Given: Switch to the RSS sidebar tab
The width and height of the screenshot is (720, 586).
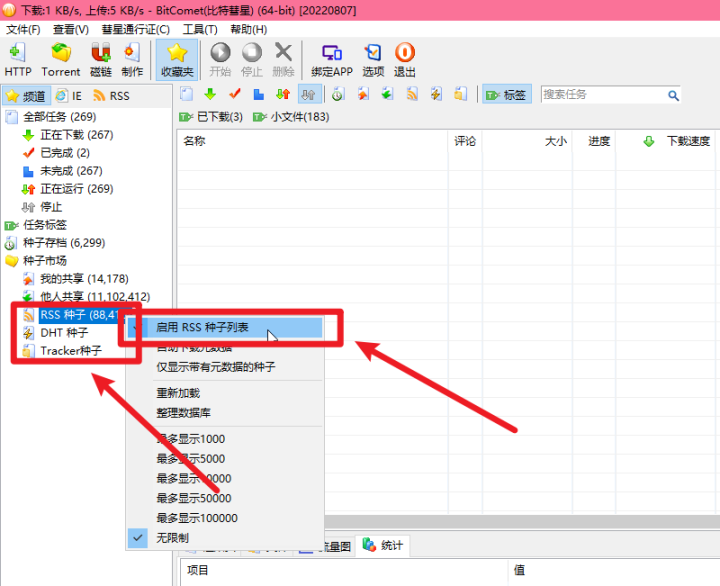Looking at the screenshot, I should pyautogui.click(x=111, y=96).
